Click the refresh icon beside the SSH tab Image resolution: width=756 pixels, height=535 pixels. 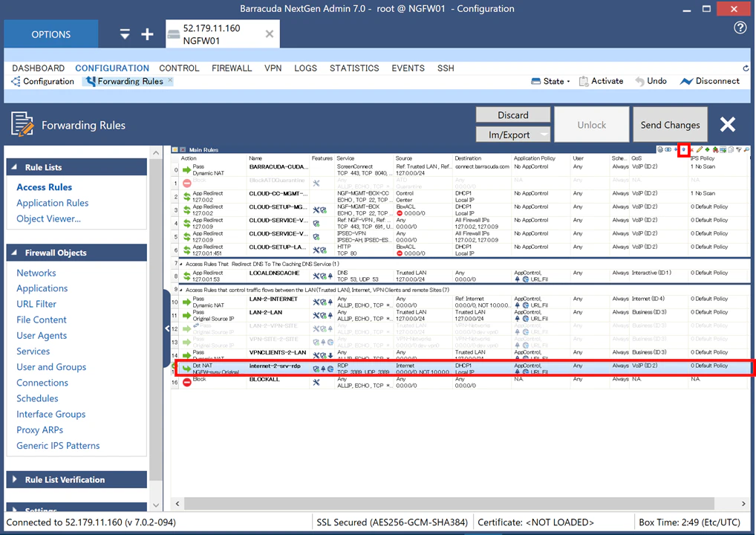(746, 68)
